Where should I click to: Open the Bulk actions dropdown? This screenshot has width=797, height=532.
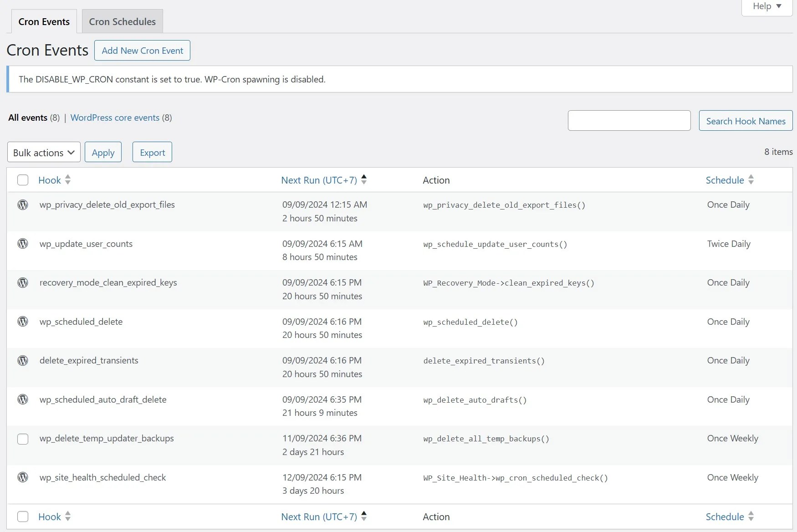(44, 152)
